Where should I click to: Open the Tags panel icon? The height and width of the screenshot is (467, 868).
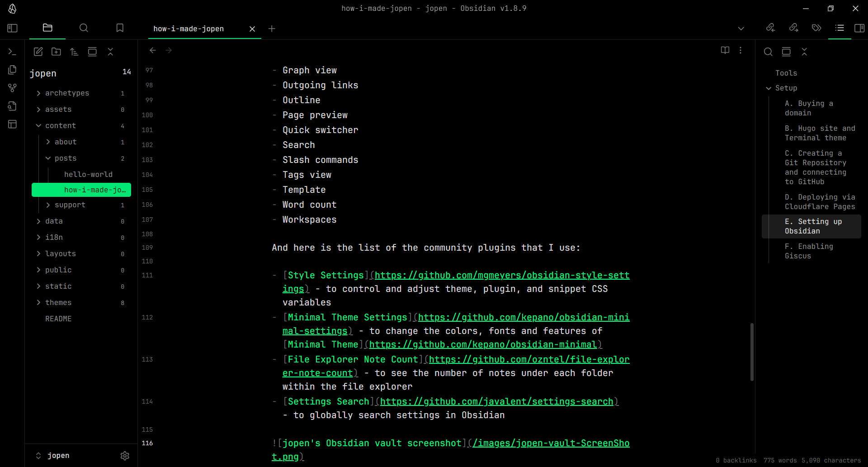pos(816,28)
